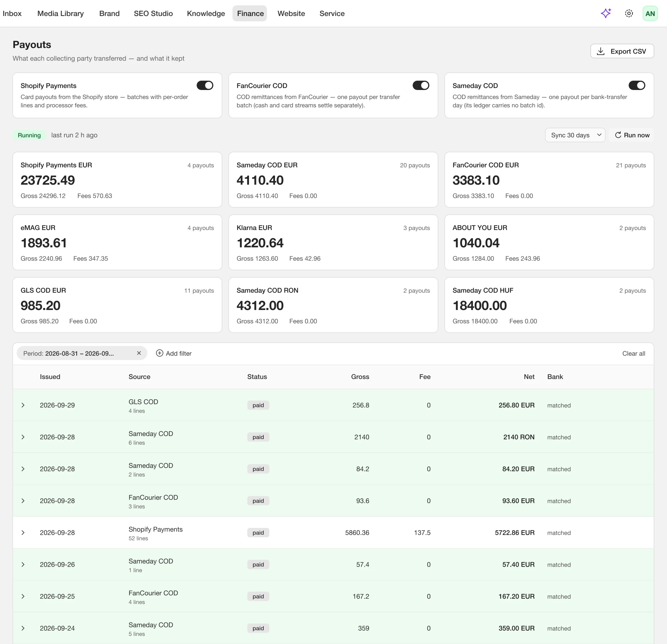Click Run now to sync

632,135
